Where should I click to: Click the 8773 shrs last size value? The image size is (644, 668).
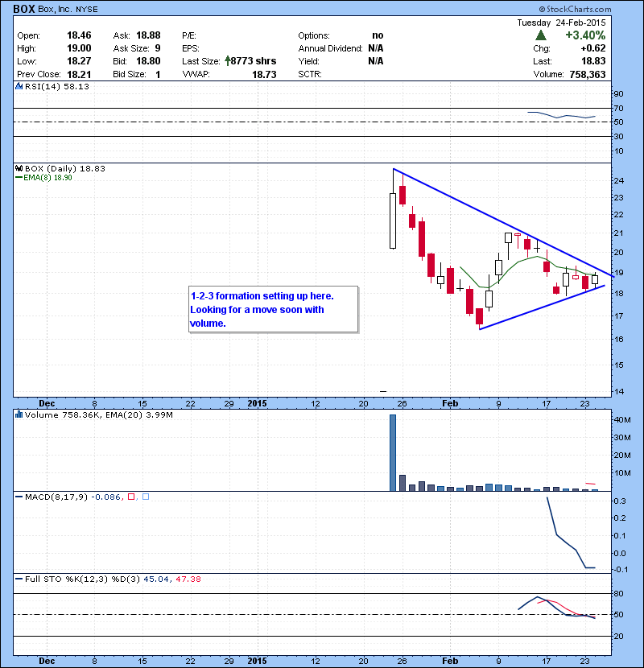pos(254,61)
